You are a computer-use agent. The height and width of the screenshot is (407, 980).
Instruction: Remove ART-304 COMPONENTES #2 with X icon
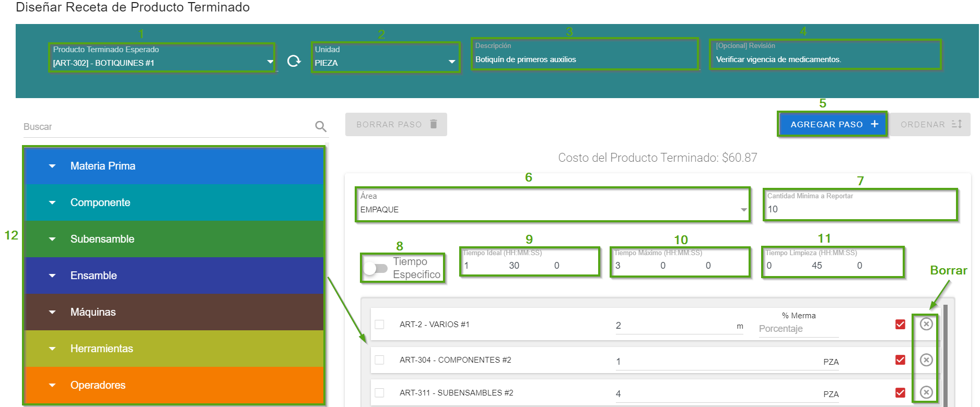pos(926,360)
